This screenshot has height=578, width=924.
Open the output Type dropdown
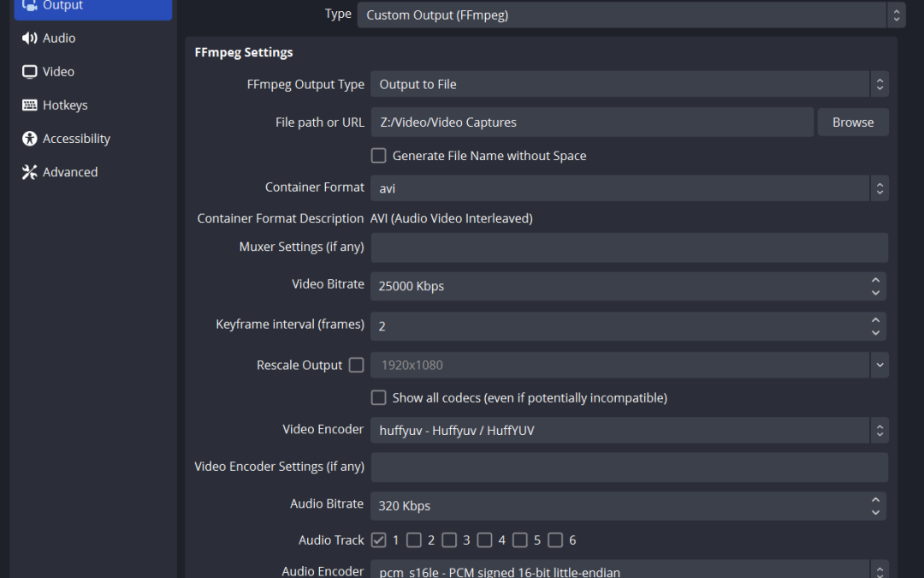(631, 15)
